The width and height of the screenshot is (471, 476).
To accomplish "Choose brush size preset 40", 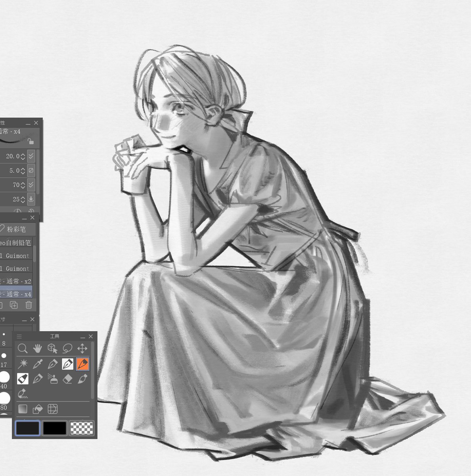I will pyautogui.click(x=4, y=380).
